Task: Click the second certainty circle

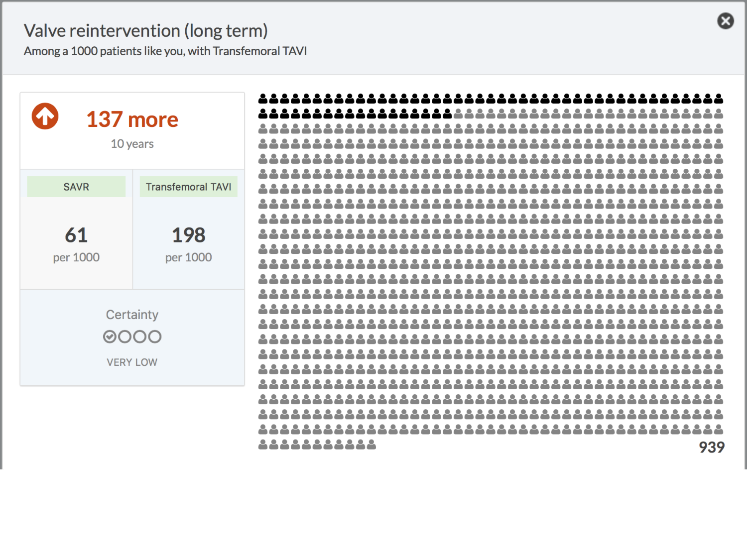Action: click(x=125, y=337)
